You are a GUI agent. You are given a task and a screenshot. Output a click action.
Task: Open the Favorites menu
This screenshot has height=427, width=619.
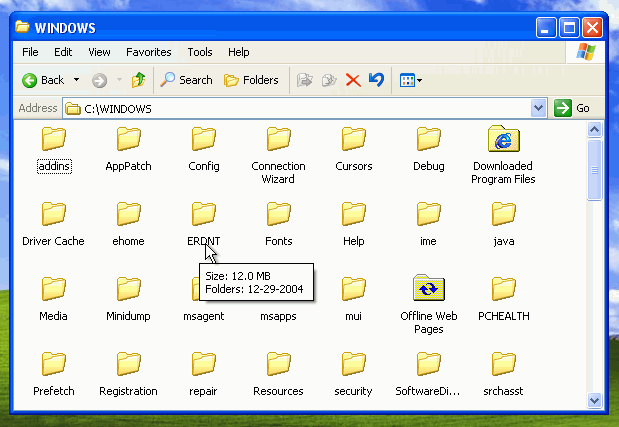(x=149, y=52)
